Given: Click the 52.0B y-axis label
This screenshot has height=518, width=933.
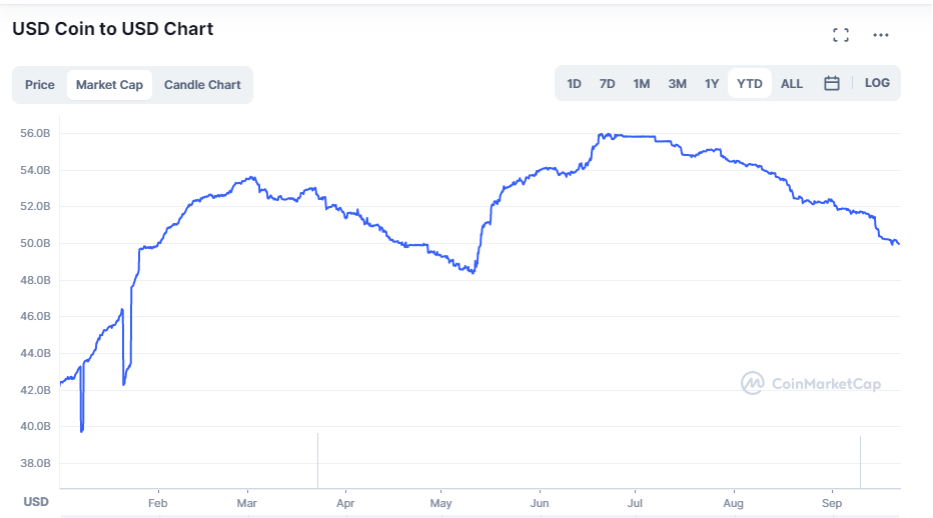Looking at the screenshot, I should pos(35,206).
